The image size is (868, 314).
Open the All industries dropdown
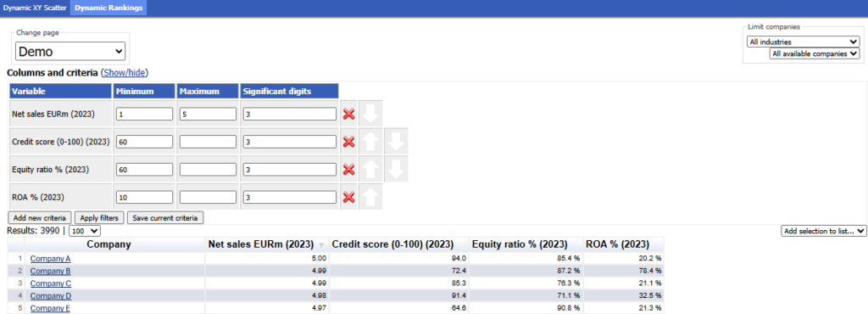tap(803, 42)
